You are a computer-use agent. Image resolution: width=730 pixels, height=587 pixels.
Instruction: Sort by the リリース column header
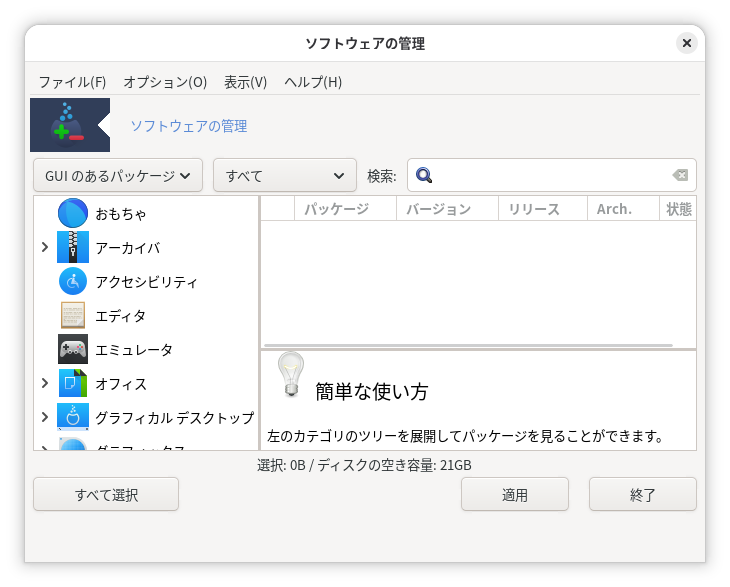click(x=543, y=209)
